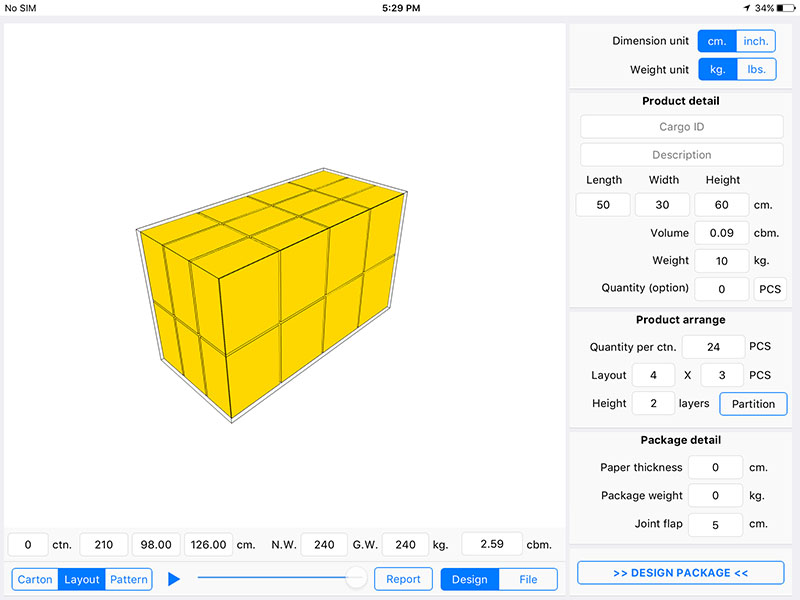Image resolution: width=800 pixels, height=600 pixels.
Task: Open the Partition settings
Action: click(x=753, y=404)
